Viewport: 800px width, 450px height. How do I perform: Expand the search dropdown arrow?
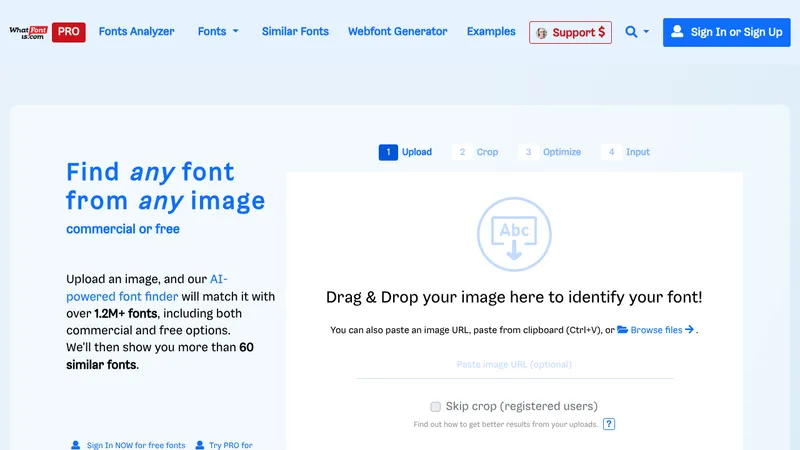pyautogui.click(x=646, y=32)
